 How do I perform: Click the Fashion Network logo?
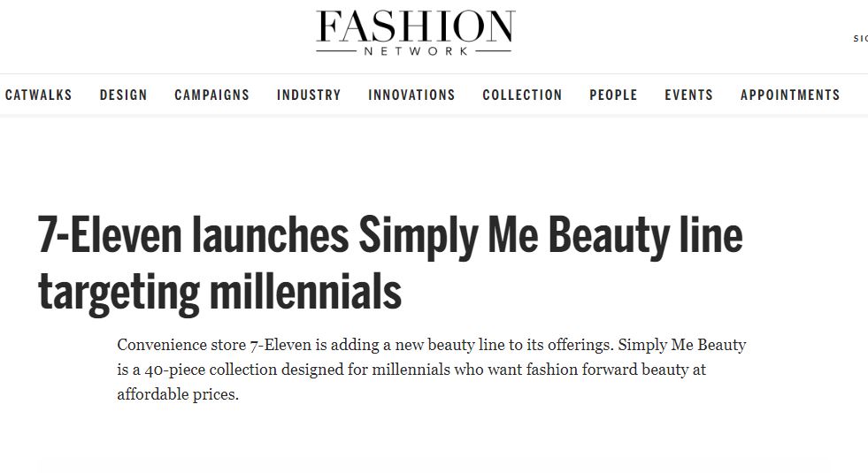point(415,27)
